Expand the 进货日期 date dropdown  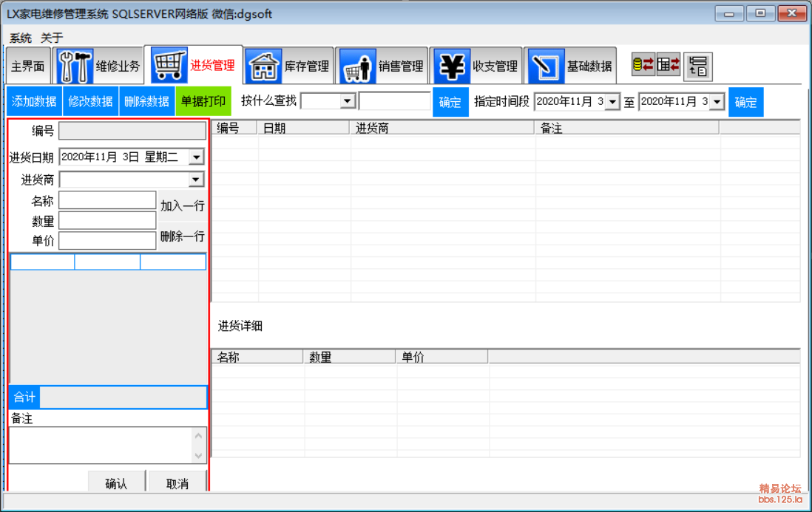195,157
